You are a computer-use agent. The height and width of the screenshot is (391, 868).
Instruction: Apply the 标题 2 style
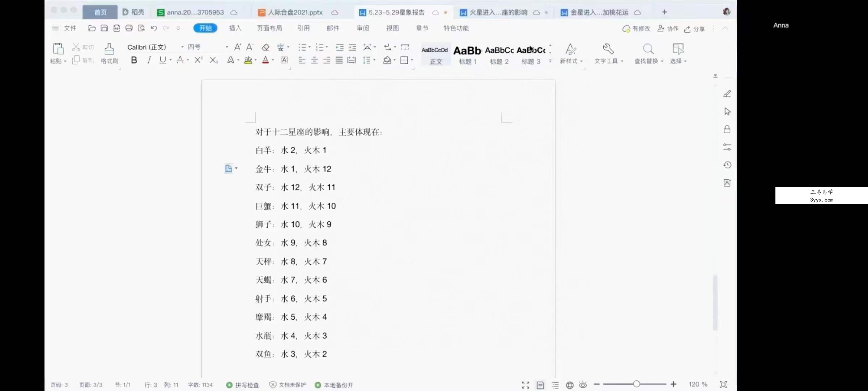point(499,55)
